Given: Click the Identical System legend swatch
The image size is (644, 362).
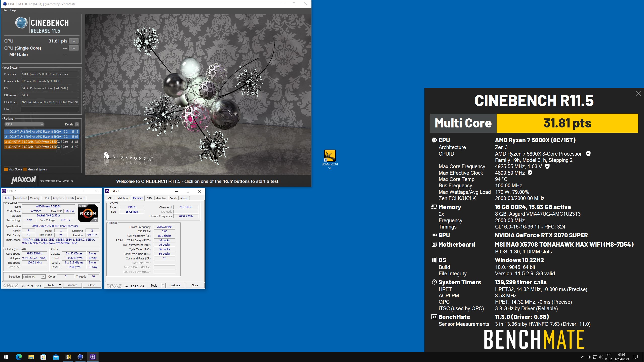Looking at the screenshot, I should click(x=25, y=169).
